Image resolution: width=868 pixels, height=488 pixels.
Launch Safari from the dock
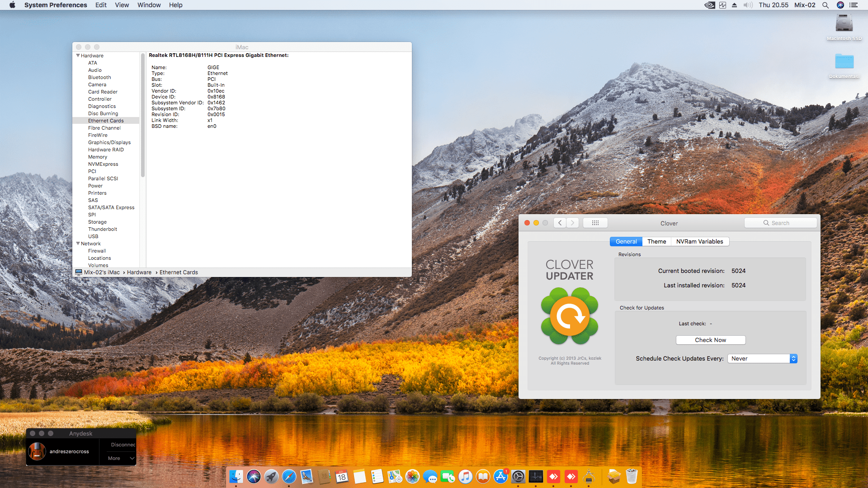tap(289, 476)
